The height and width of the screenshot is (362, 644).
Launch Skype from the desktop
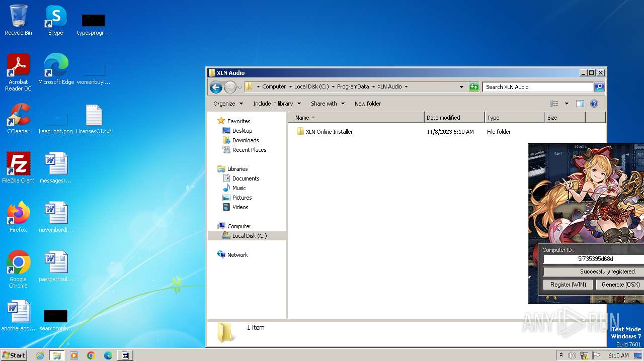click(55, 20)
